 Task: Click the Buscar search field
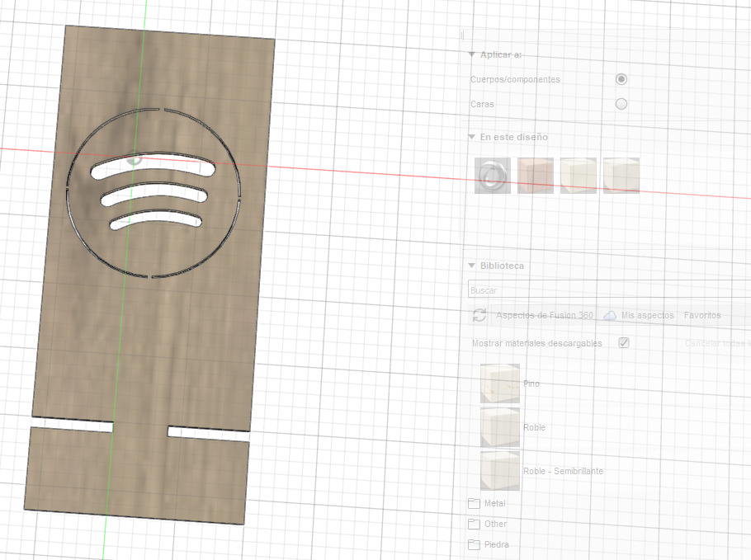coord(609,290)
